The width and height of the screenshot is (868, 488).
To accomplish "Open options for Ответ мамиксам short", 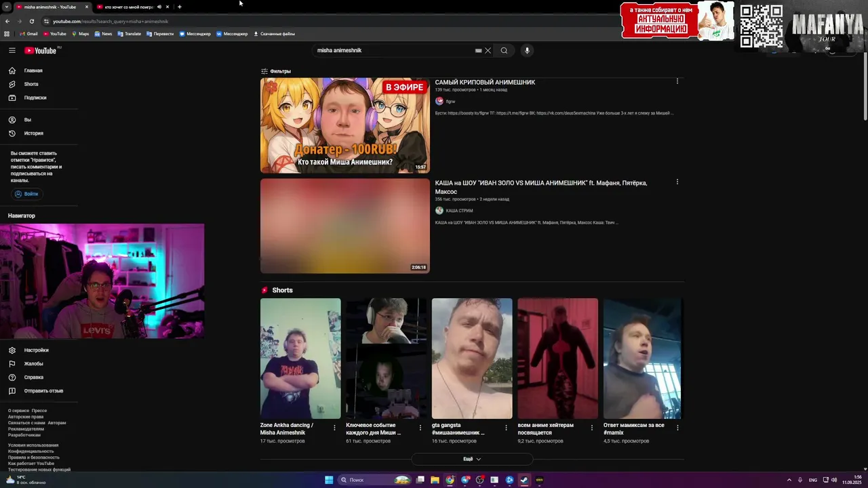I will tap(677, 428).
